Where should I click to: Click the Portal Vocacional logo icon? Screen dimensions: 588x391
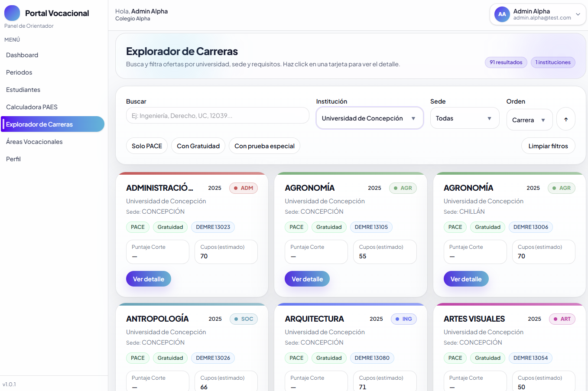[12, 13]
